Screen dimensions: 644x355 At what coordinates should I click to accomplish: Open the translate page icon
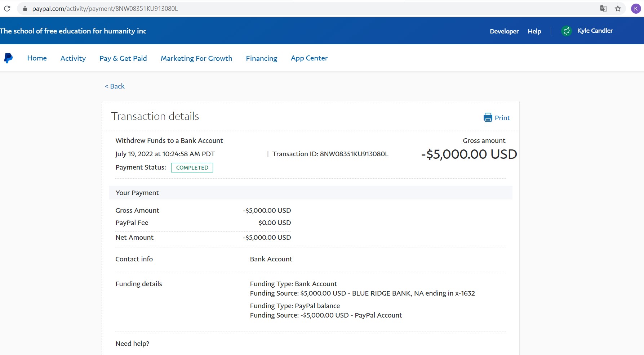click(x=603, y=9)
